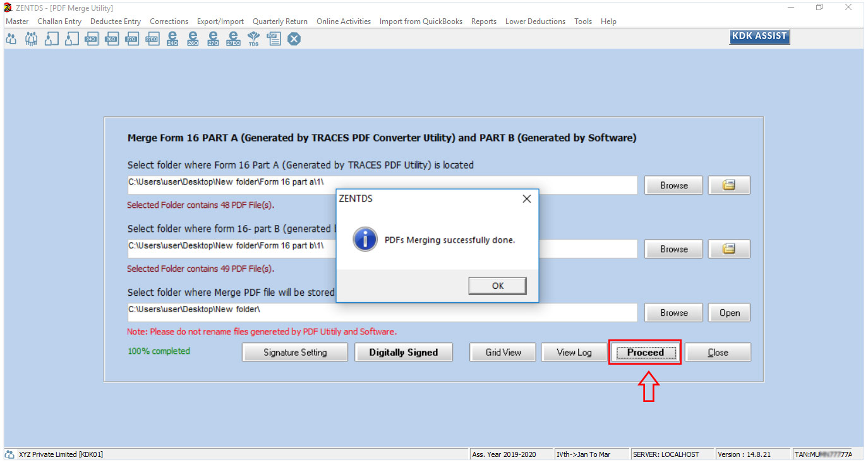Open the Challan Entry menu
Viewport: 868px width, 462px height.
coord(59,21)
